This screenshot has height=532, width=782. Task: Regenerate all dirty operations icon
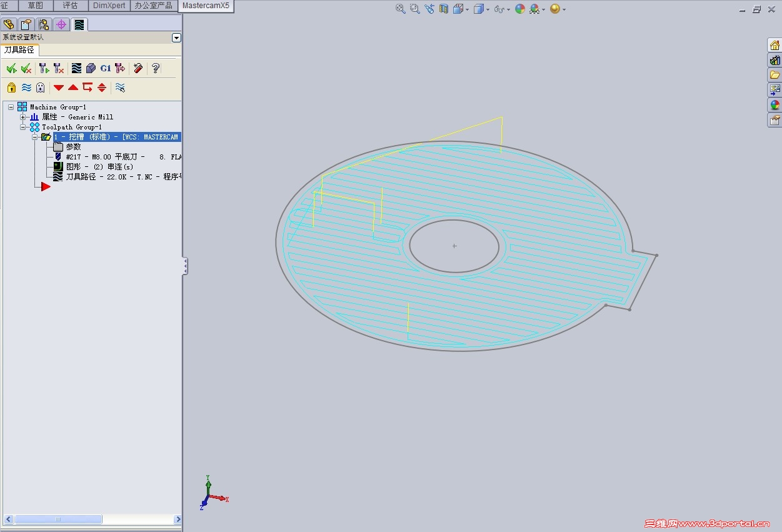tap(58, 68)
